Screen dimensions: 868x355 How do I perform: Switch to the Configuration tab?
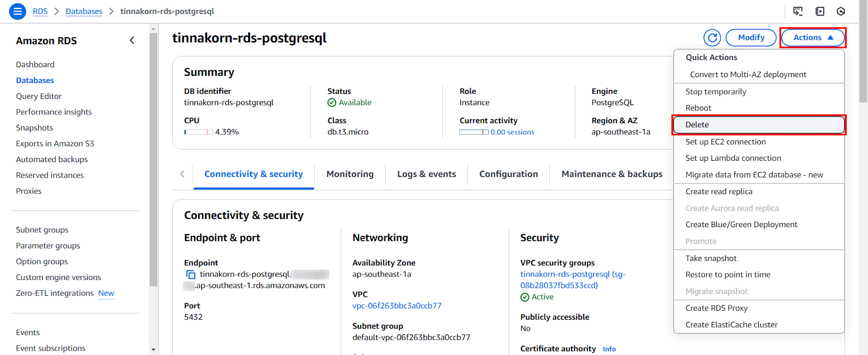click(509, 174)
